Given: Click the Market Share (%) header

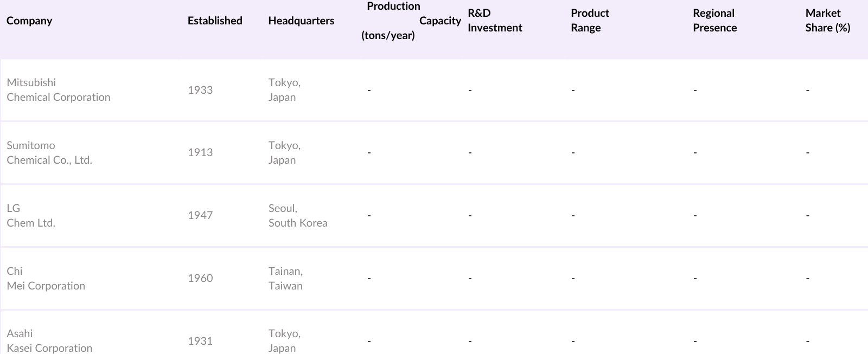Looking at the screenshot, I should point(827,21).
